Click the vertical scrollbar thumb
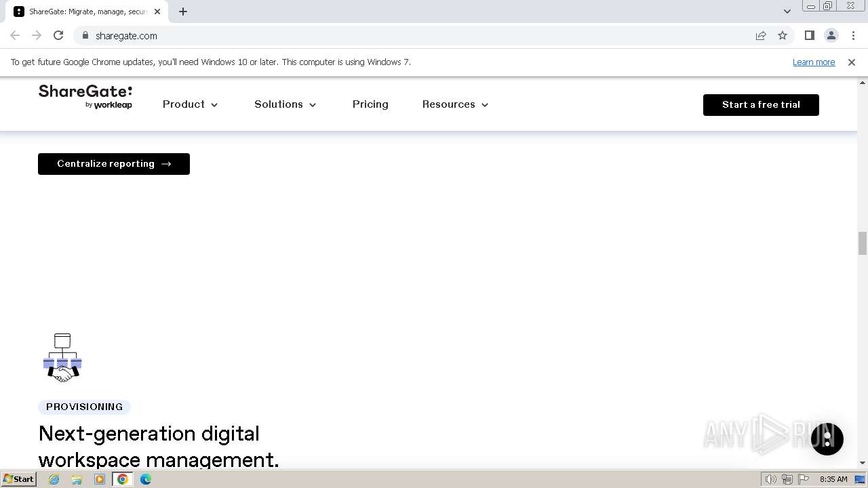Viewport: 868px width, 488px height. (x=863, y=243)
